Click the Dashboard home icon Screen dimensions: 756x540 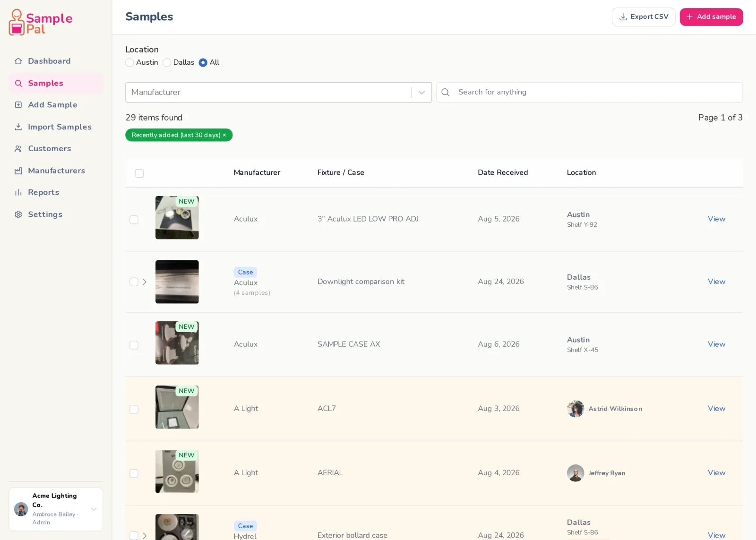coord(18,61)
